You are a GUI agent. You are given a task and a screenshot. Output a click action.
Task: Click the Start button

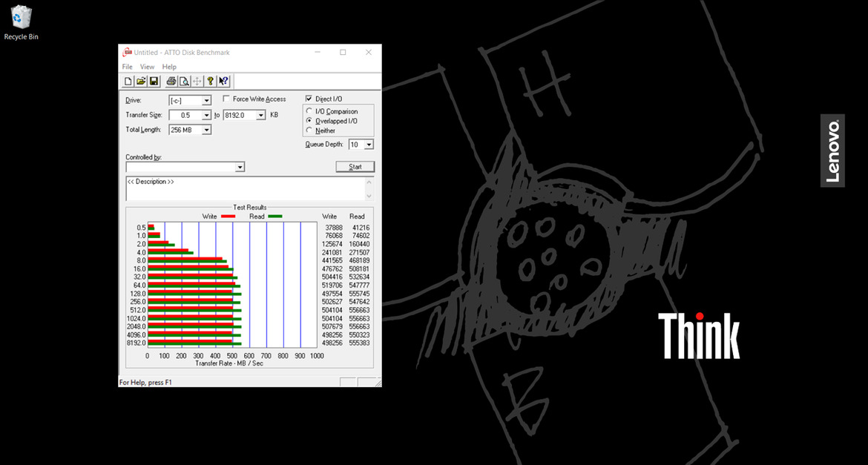[355, 167]
